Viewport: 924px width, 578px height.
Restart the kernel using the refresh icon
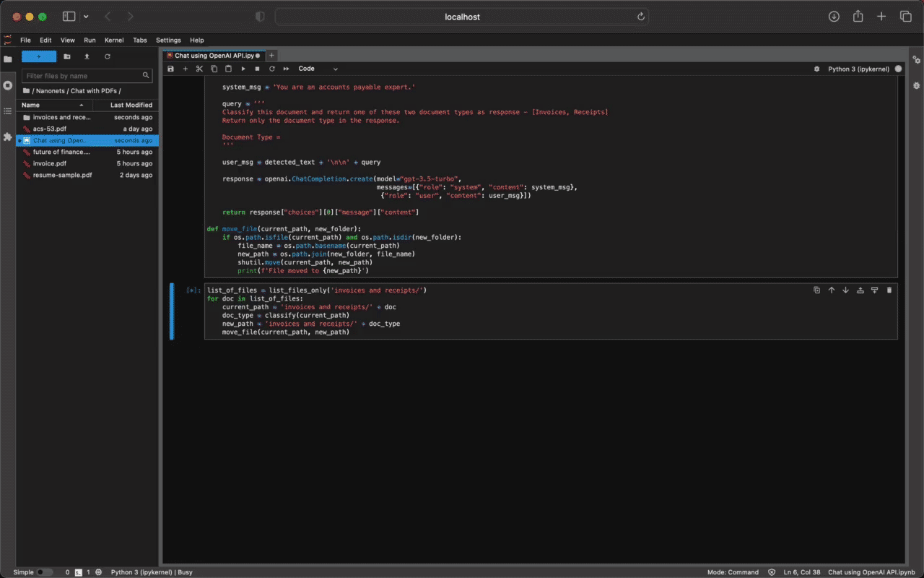[272, 69]
